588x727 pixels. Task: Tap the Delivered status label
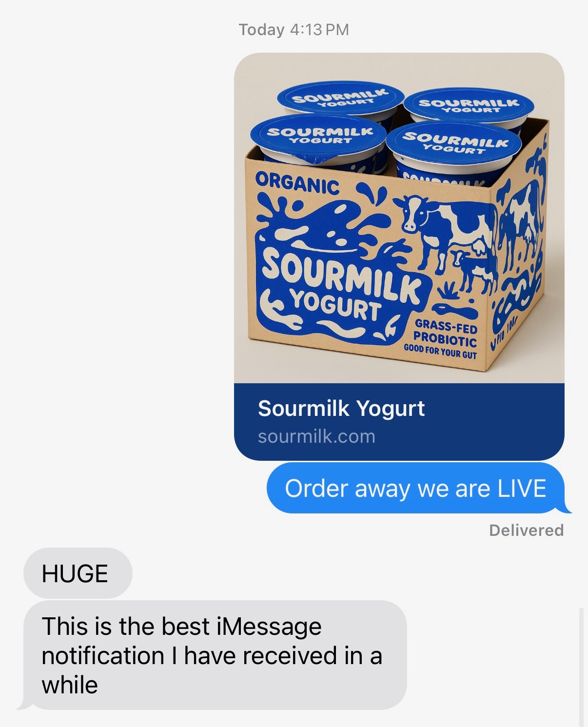pos(527,530)
